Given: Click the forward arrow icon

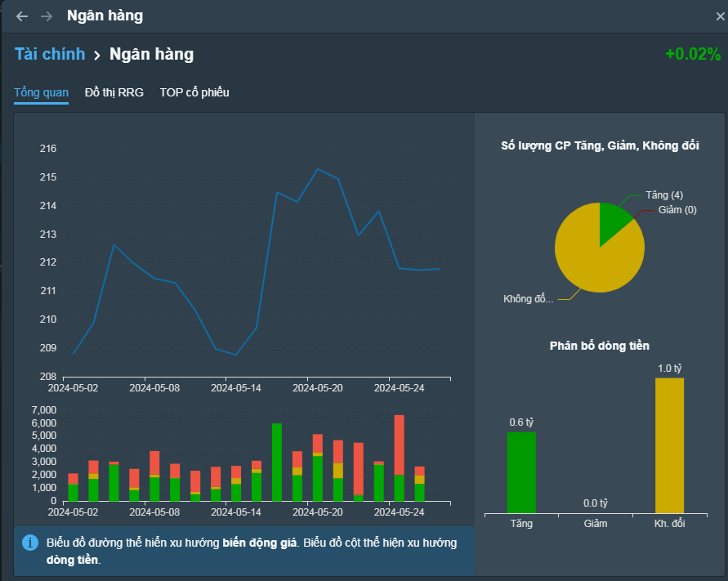Looking at the screenshot, I should pyautogui.click(x=47, y=16).
